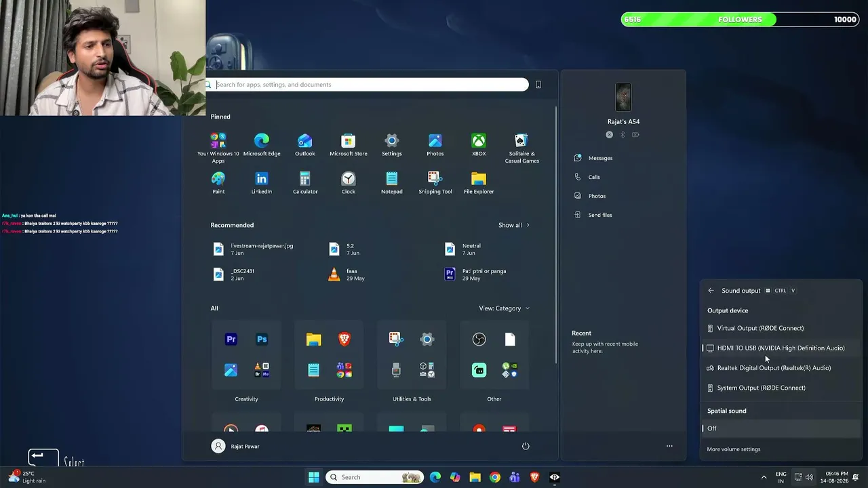868x488 pixels.
Task: Show all recommended items
Action: tap(514, 225)
